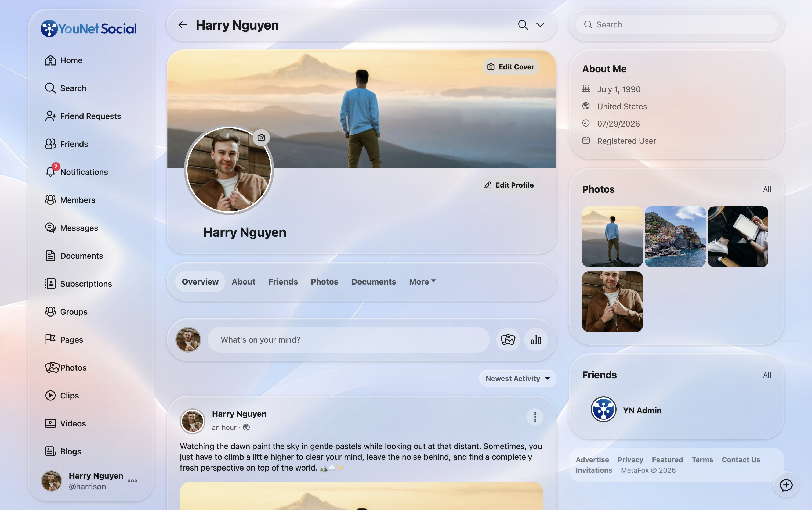
Task: Click Harry Nguyen author name on post
Action: (x=239, y=414)
